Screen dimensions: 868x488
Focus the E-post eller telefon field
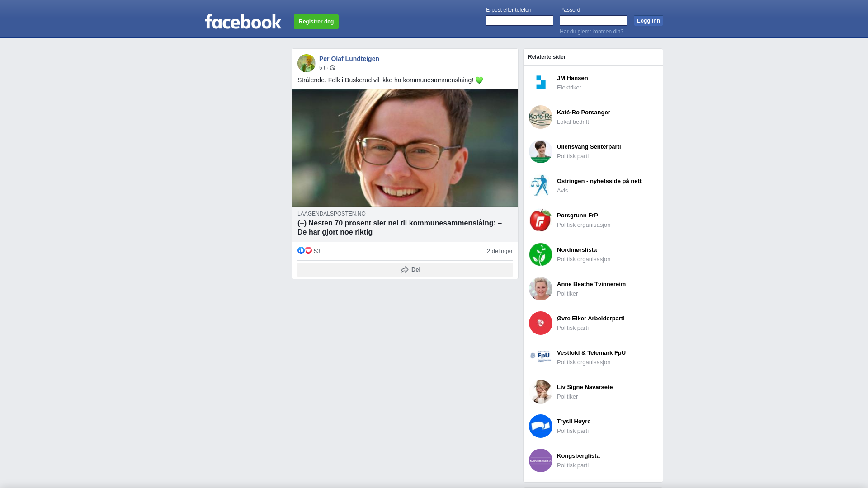tap(519, 21)
